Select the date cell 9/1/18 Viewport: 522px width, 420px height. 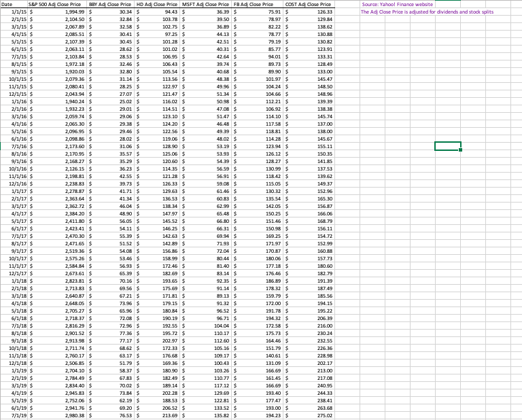(x=14, y=340)
